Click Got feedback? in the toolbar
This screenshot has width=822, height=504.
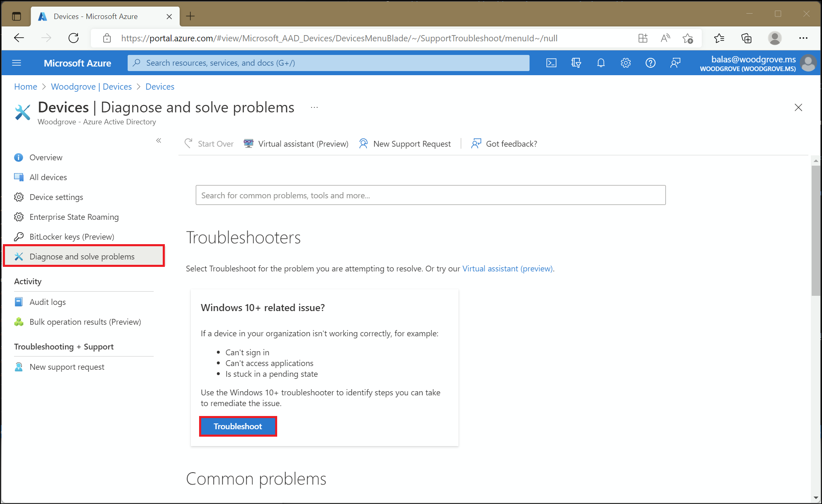(x=504, y=144)
